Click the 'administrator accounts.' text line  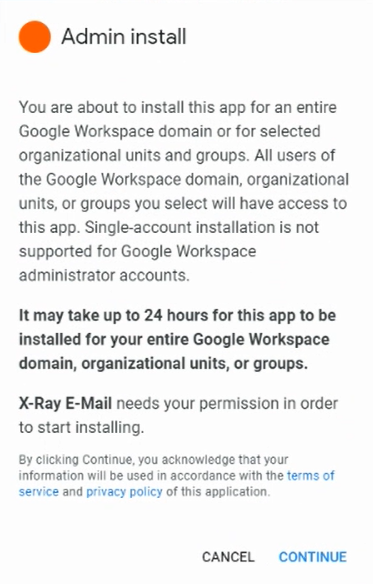pyautogui.click(x=104, y=276)
